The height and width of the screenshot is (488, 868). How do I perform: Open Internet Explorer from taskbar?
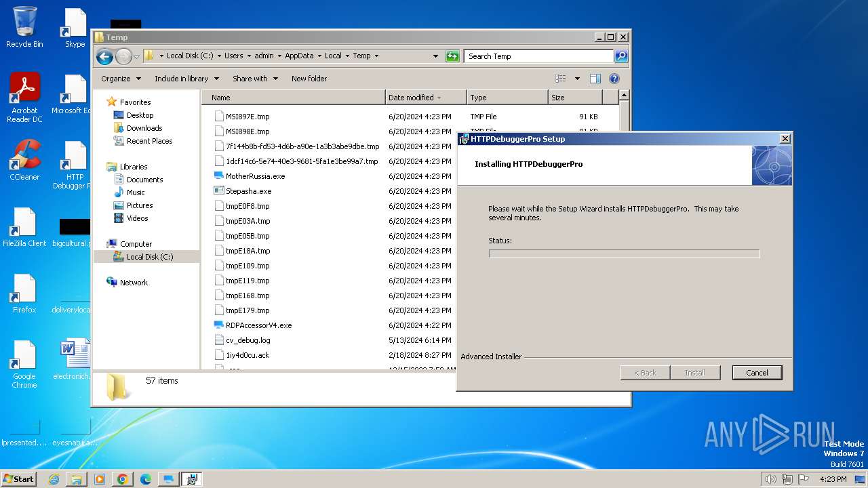pyautogui.click(x=54, y=479)
